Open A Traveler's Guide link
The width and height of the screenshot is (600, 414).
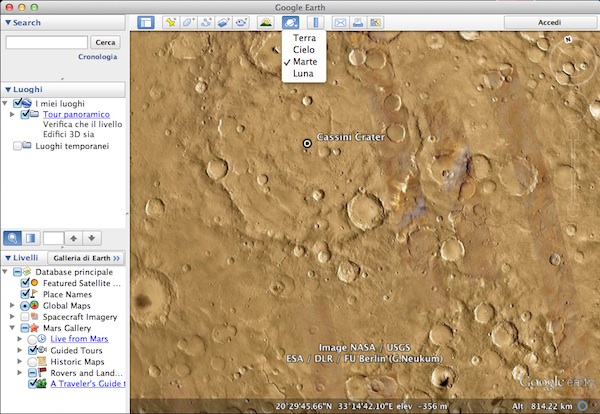pyautogui.click(x=88, y=383)
